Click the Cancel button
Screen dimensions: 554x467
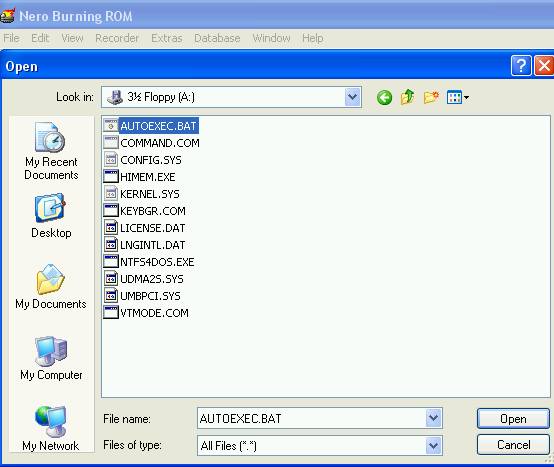513,444
